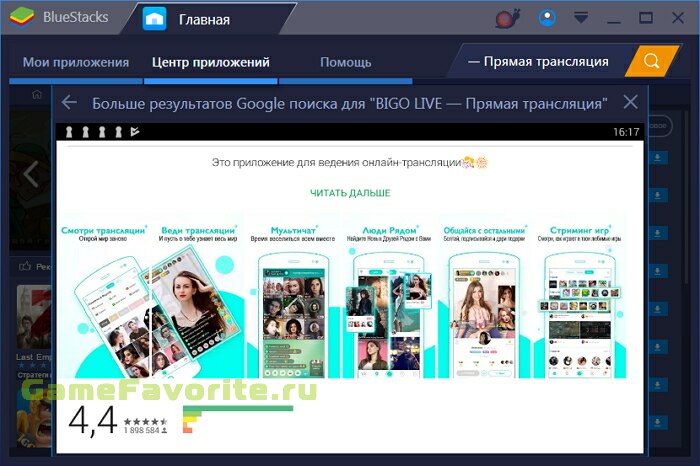Screen dimensions: 700x466
Task: Click the snail speed-up icon
Action: tap(508, 19)
